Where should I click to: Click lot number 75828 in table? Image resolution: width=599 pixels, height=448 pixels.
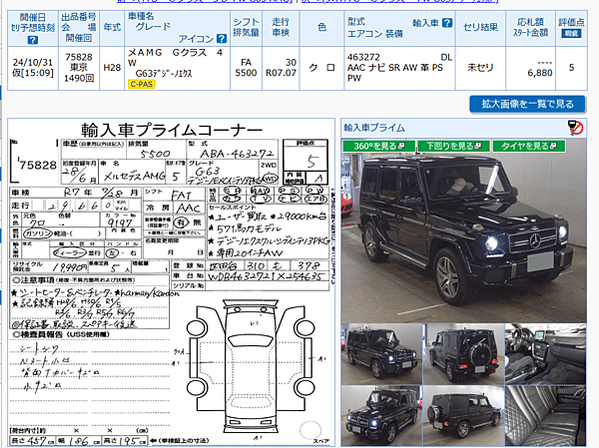click(x=79, y=57)
